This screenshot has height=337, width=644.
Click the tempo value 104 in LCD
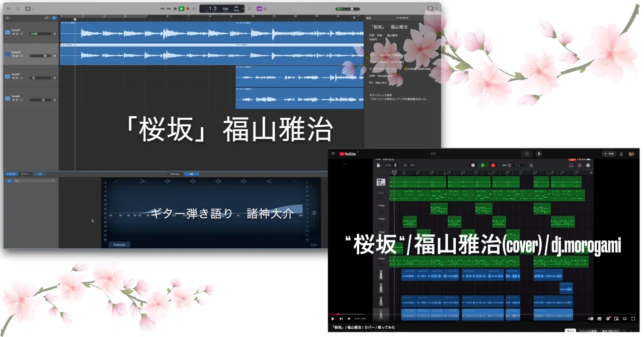[225, 9]
